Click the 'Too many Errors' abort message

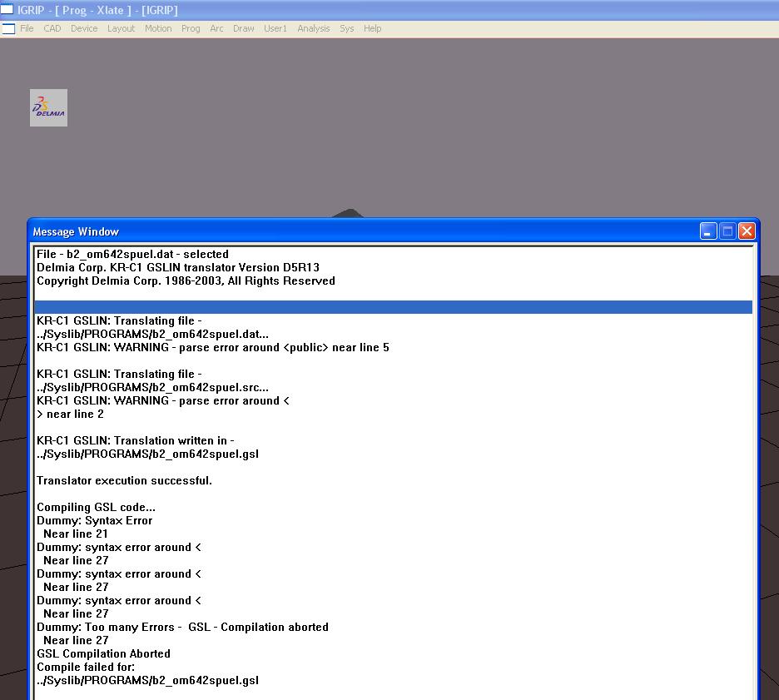[182, 627]
